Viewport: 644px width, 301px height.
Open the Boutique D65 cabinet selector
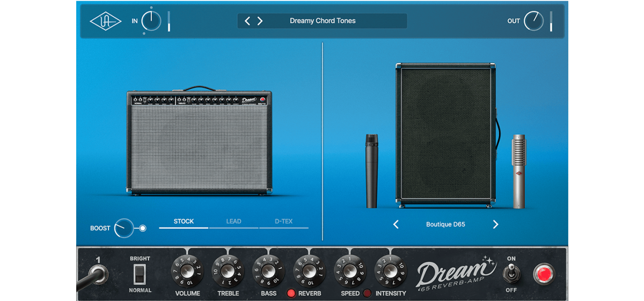coord(445,224)
